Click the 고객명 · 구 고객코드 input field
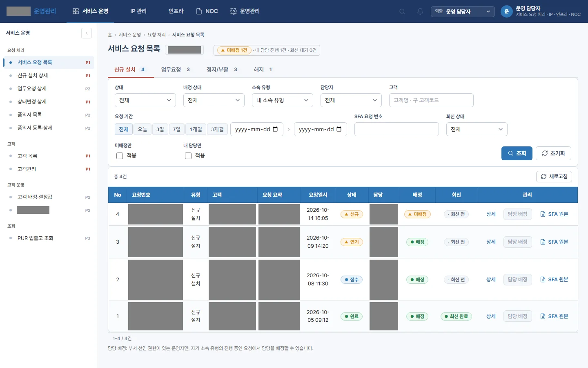 (x=431, y=100)
